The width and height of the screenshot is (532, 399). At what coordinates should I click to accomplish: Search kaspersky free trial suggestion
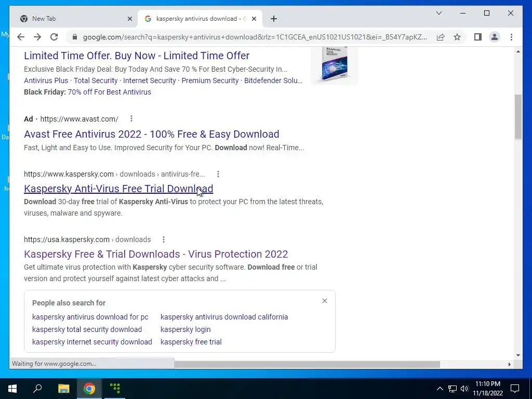click(191, 342)
